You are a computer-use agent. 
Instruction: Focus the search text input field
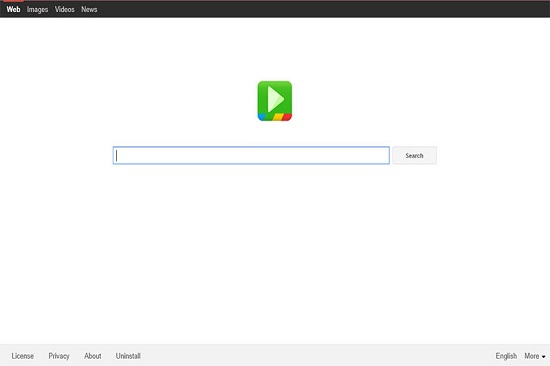click(x=251, y=155)
